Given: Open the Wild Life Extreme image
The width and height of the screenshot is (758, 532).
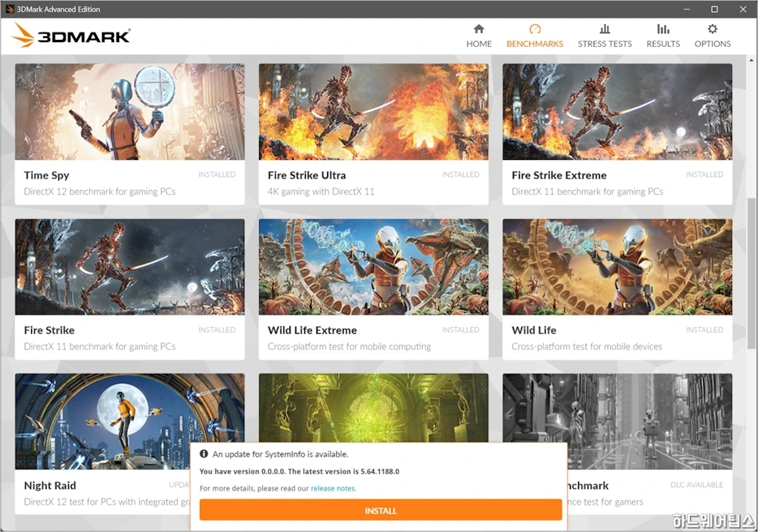Looking at the screenshot, I should (x=373, y=266).
